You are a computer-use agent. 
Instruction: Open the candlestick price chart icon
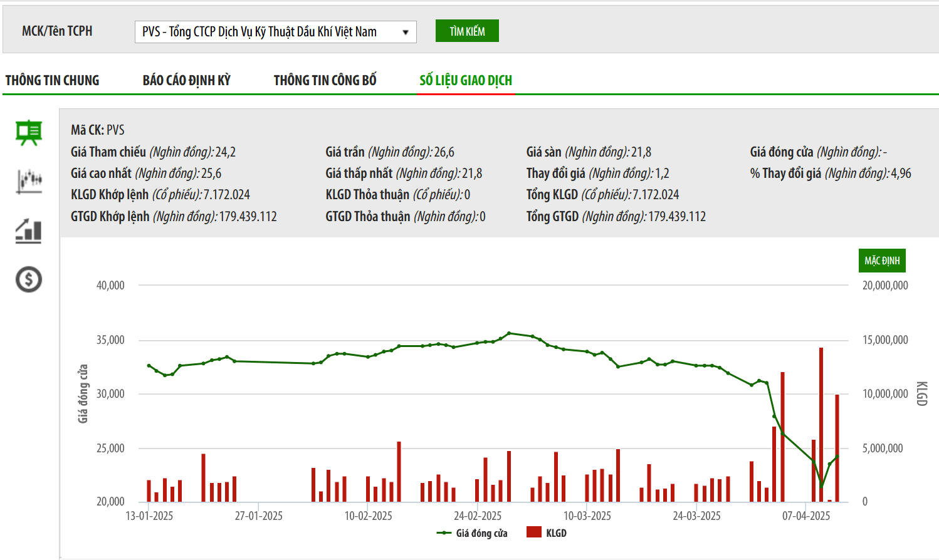click(29, 181)
